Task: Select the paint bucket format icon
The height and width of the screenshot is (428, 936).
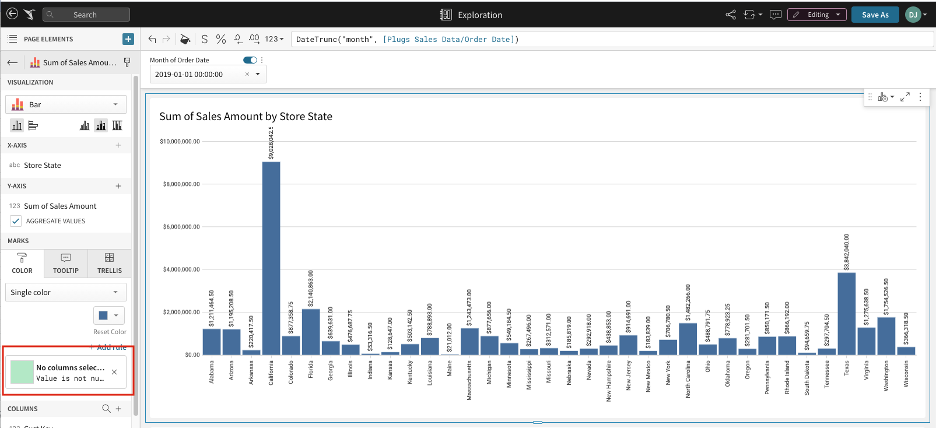Action: (185, 39)
